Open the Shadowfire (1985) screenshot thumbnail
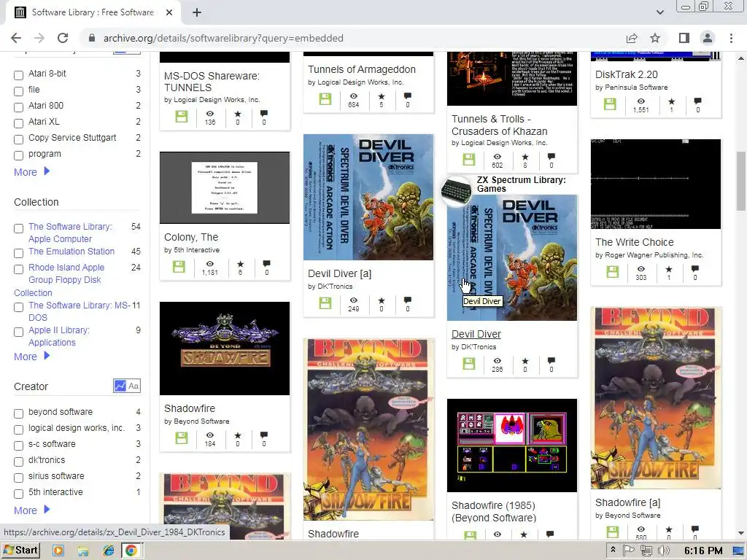 tap(511, 446)
